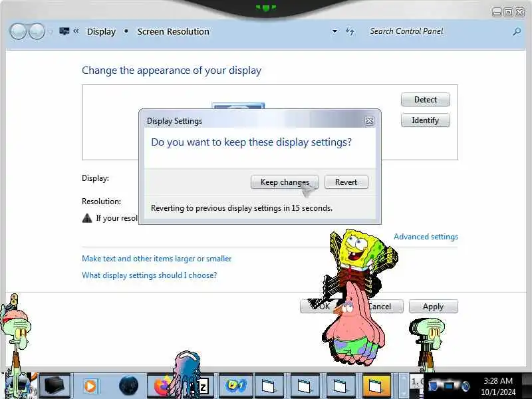This screenshot has height=399, width=532.
Task: Click the warning triangle icon near Resolution
Action: [87, 218]
